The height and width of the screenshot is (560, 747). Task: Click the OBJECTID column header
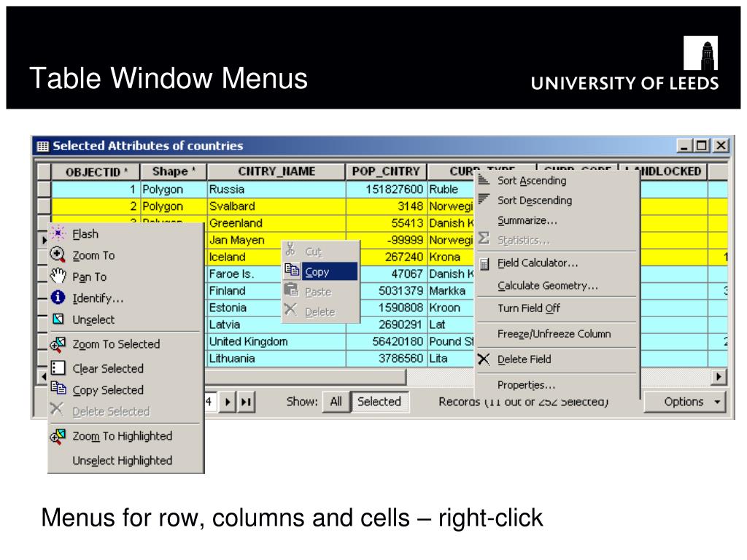pos(96,171)
